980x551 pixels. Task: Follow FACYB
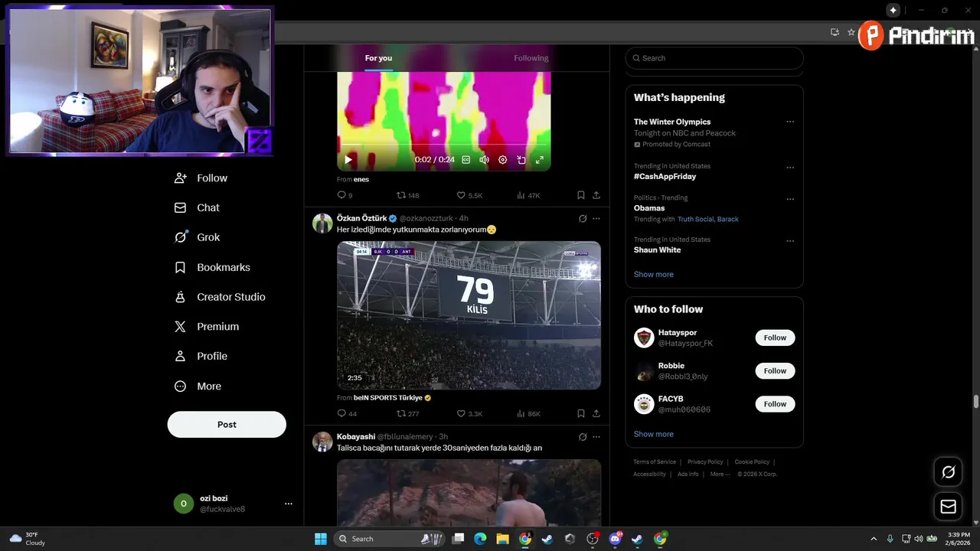(775, 403)
